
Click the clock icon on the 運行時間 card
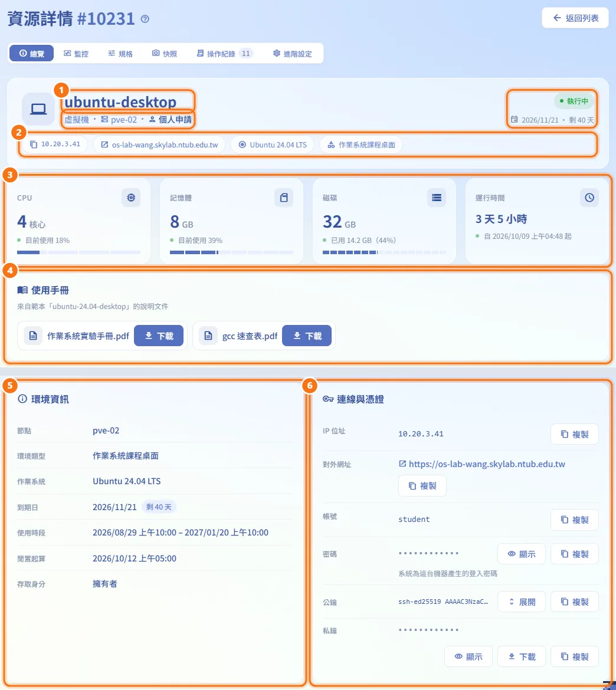click(589, 198)
